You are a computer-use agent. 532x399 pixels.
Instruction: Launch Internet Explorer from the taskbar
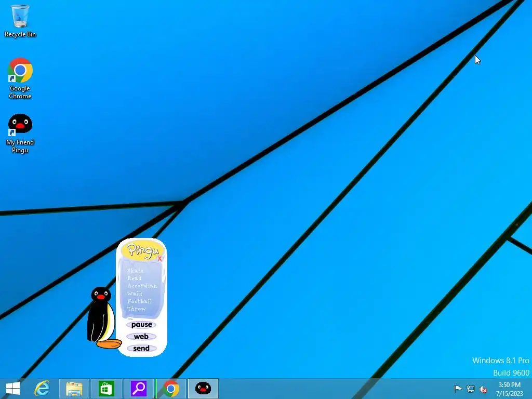[42, 389]
